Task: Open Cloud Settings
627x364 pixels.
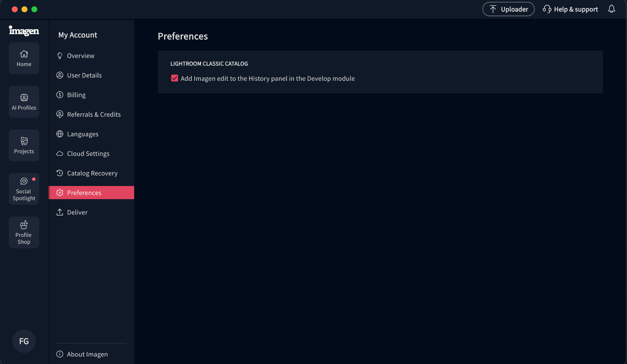Action: [91, 154]
